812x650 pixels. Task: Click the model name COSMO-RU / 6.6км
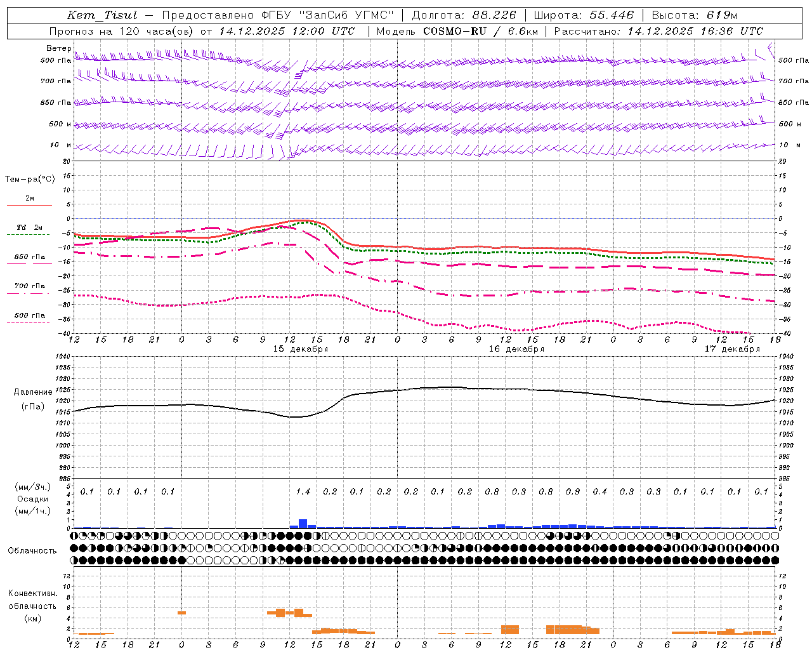point(480,31)
